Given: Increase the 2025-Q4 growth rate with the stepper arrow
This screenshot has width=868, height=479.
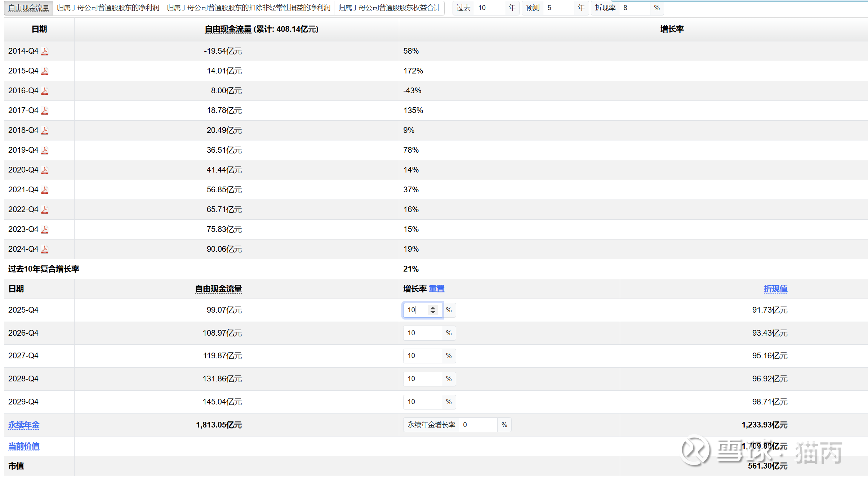Looking at the screenshot, I should click(x=433, y=308).
